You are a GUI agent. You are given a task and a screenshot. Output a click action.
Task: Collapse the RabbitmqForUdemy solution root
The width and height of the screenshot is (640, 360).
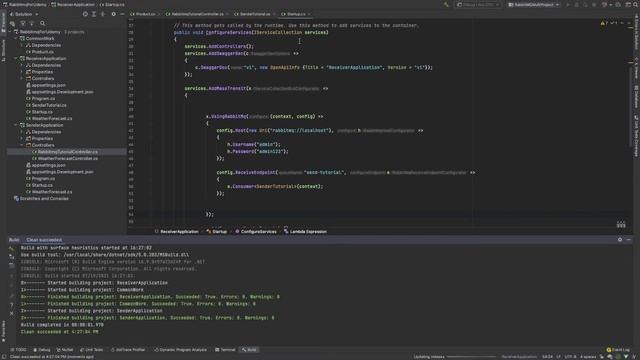(10, 32)
